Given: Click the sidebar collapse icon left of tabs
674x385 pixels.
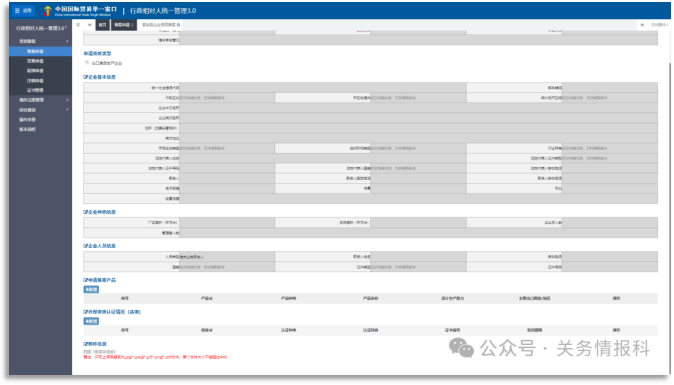Looking at the screenshot, I should 78,25.
